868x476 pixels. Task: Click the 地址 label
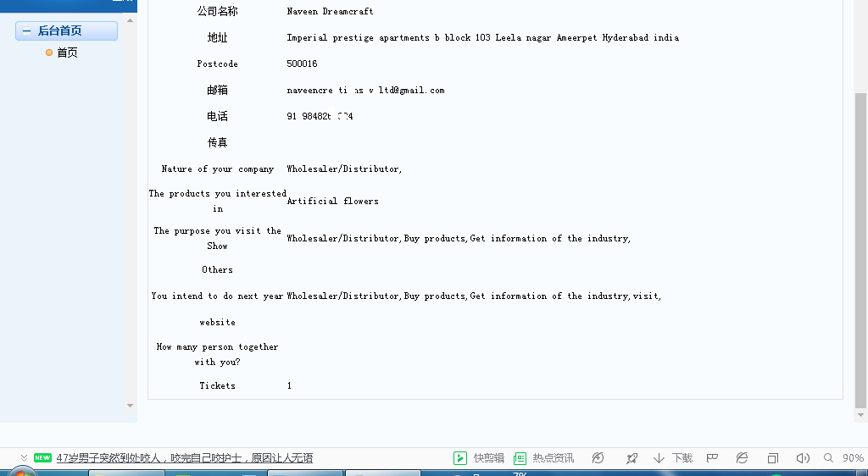click(x=218, y=37)
